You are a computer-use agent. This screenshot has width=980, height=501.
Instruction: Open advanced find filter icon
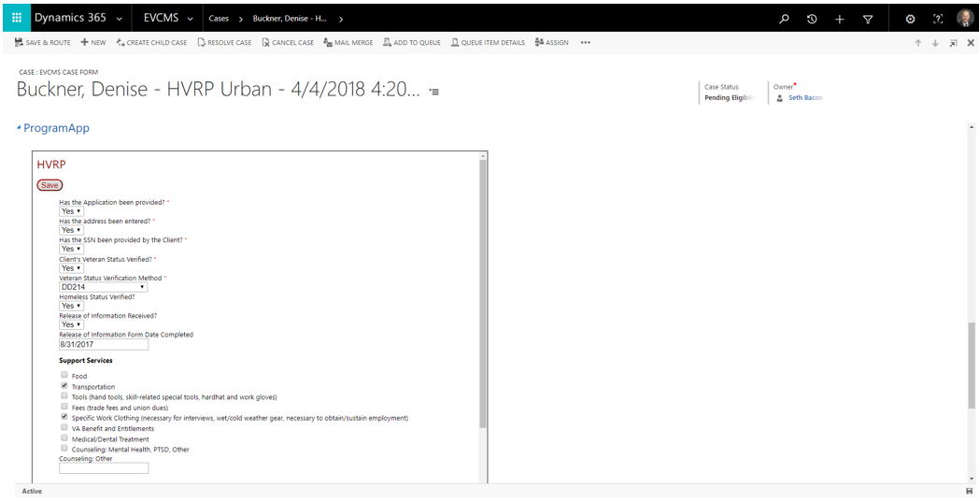[868, 19]
